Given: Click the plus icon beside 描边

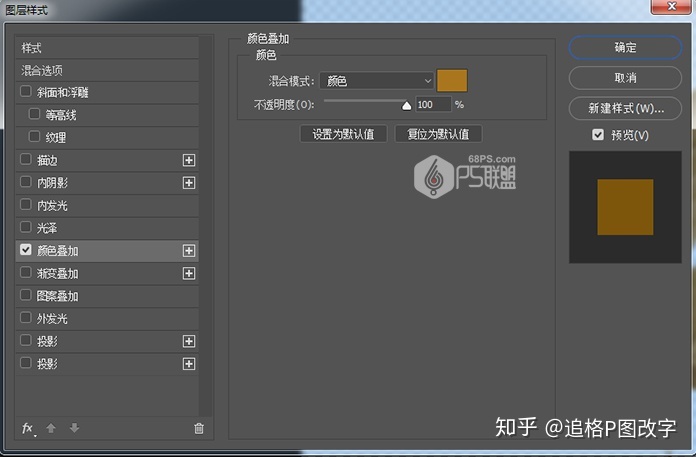Looking at the screenshot, I should coord(189,160).
